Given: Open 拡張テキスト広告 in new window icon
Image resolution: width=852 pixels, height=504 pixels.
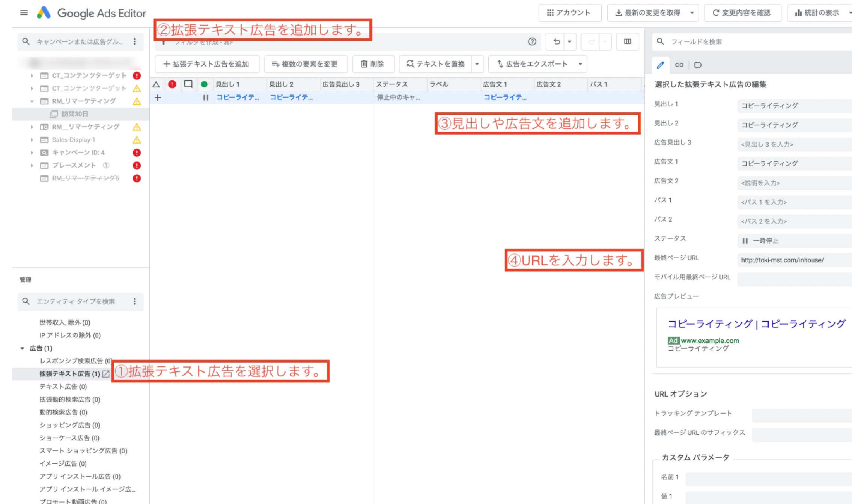Looking at the screenshot, I should coord(106,373).
